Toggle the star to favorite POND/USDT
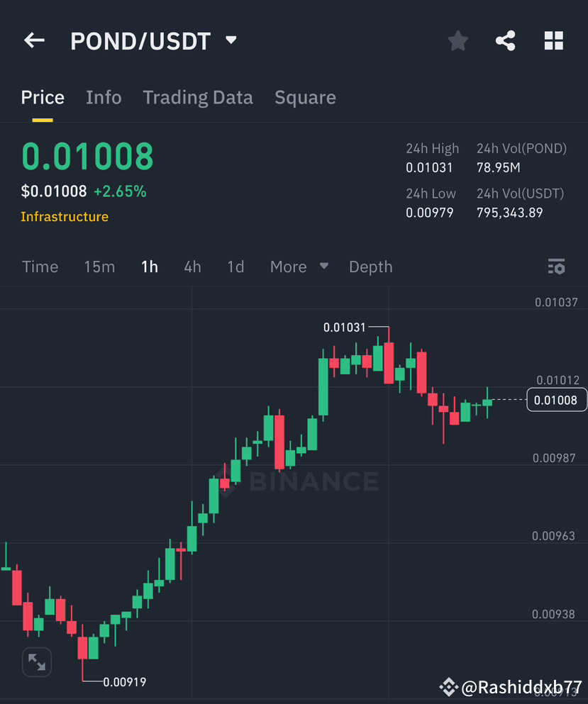The height and width of the screenshot is (704, 588). click(x=457, y=40)
